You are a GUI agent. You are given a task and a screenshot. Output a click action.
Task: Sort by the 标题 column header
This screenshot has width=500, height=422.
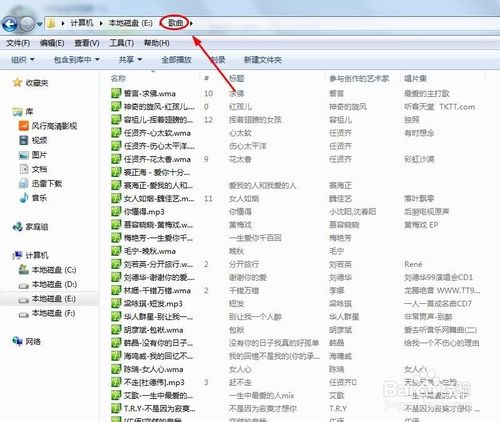coord(237,78)
